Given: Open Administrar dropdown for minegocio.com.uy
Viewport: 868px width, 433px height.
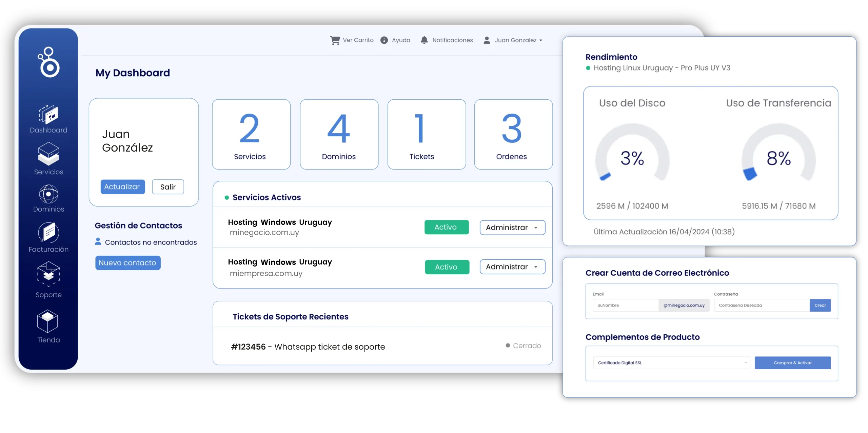Looking at the screenshot, I should tap(512, 228).
